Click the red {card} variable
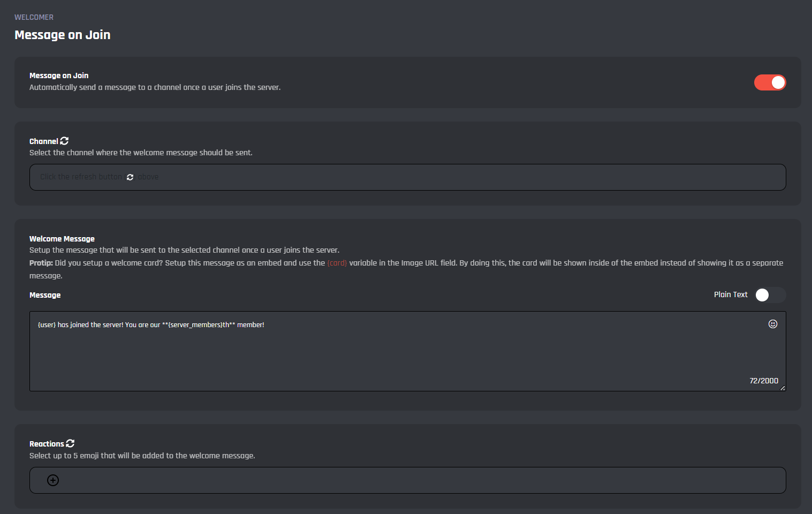Screen dimensions: 812x514 click(x=337, y=263)
